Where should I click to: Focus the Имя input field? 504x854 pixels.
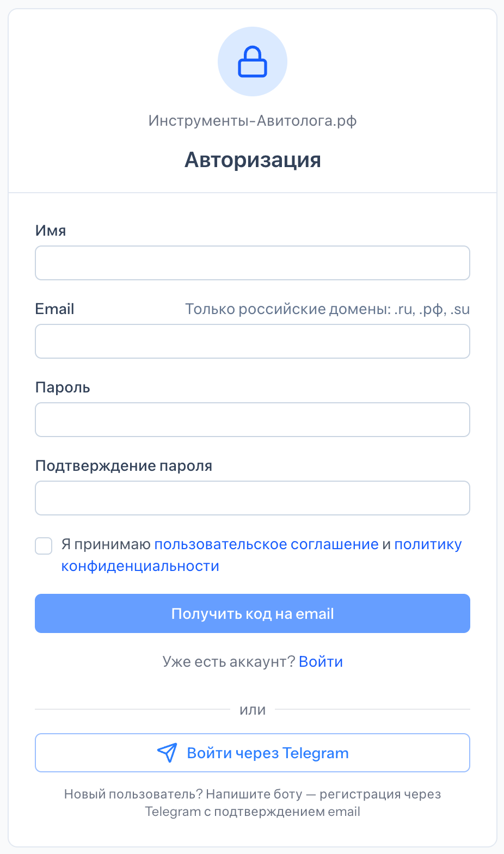[253, 263]
